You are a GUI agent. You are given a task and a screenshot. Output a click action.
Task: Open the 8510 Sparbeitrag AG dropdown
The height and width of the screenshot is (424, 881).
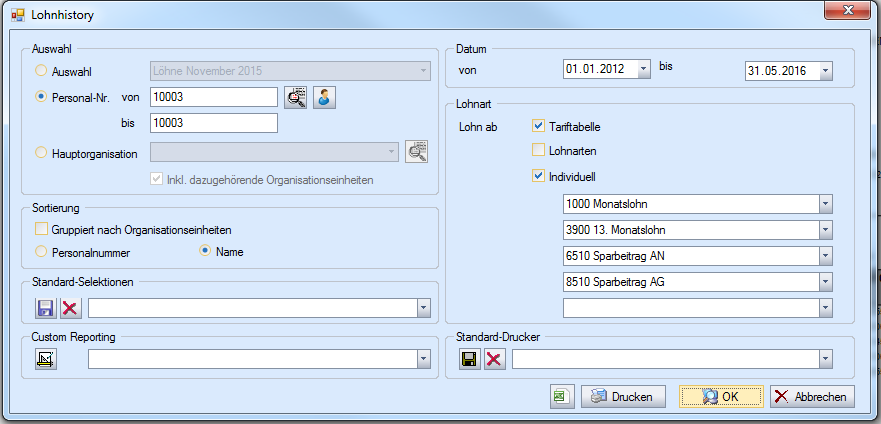coord(825,282)
